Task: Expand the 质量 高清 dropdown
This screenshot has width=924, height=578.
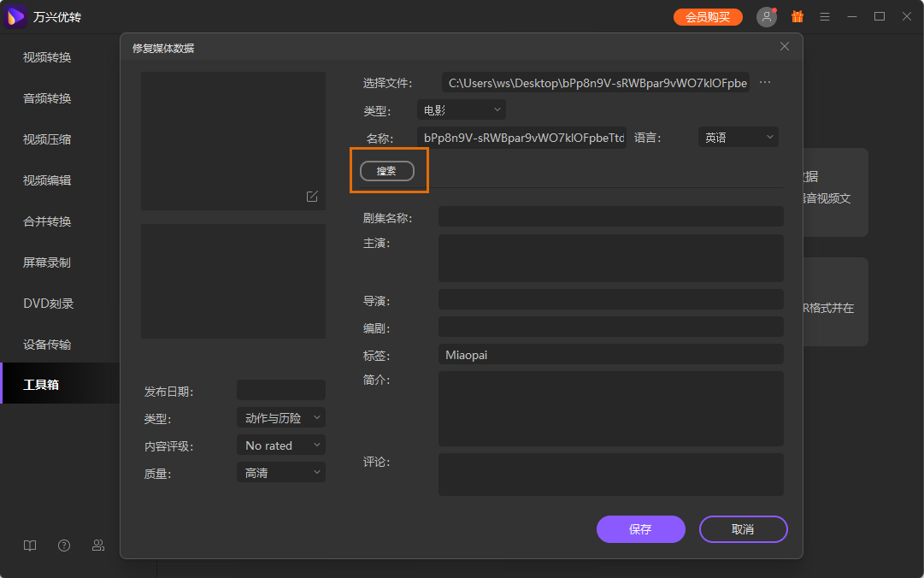Action: click(x=281, y=473)
